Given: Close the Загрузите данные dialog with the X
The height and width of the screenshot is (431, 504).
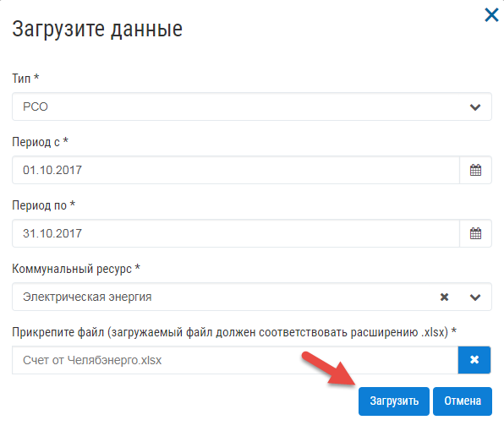Looking at the screenshot, I should [x=491, y=15].
